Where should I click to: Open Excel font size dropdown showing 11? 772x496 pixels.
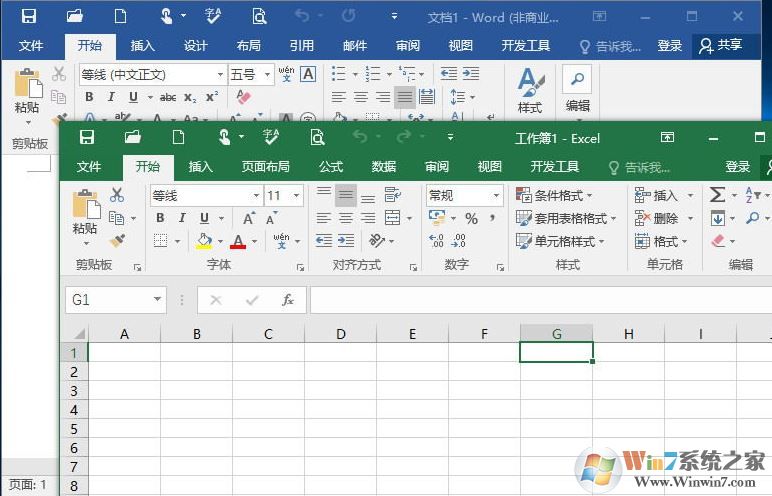pos(296,196)
